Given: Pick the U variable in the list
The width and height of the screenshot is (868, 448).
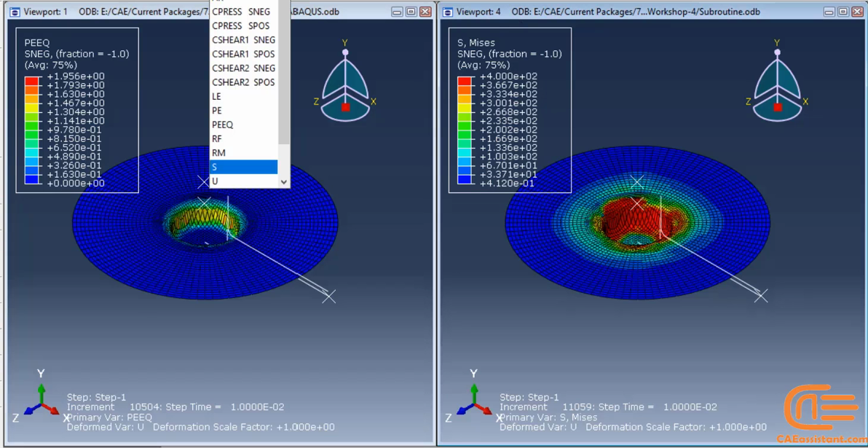Looking at the screenshot, I should (243, 181).
